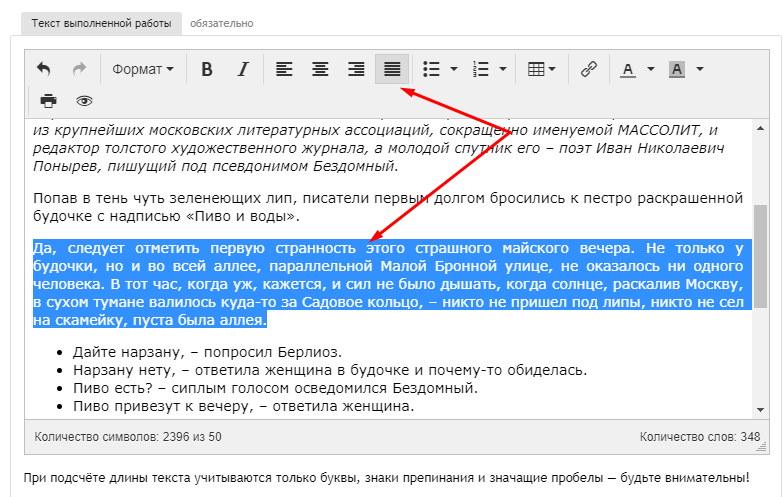This screenshot has width=784, height=497.
Task: Click the word count 'Количество слов: 348'
Action: tap(700, 437)
